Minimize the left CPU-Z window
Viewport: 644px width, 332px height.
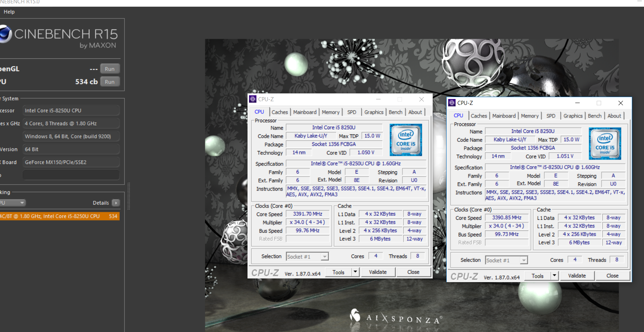pyautogui.click(x=378, y=99)
